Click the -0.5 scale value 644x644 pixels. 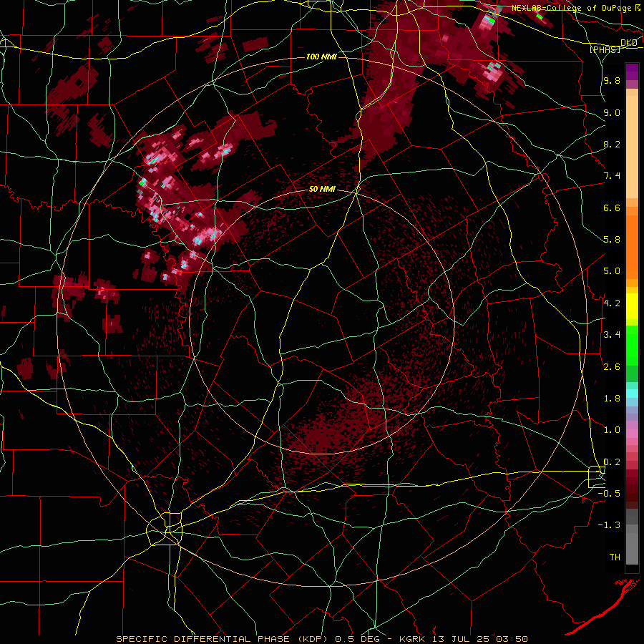coord(609,494)
